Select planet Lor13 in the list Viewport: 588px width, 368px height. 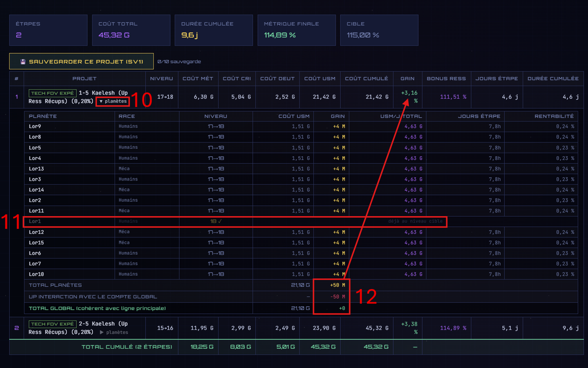pos(36,169)
